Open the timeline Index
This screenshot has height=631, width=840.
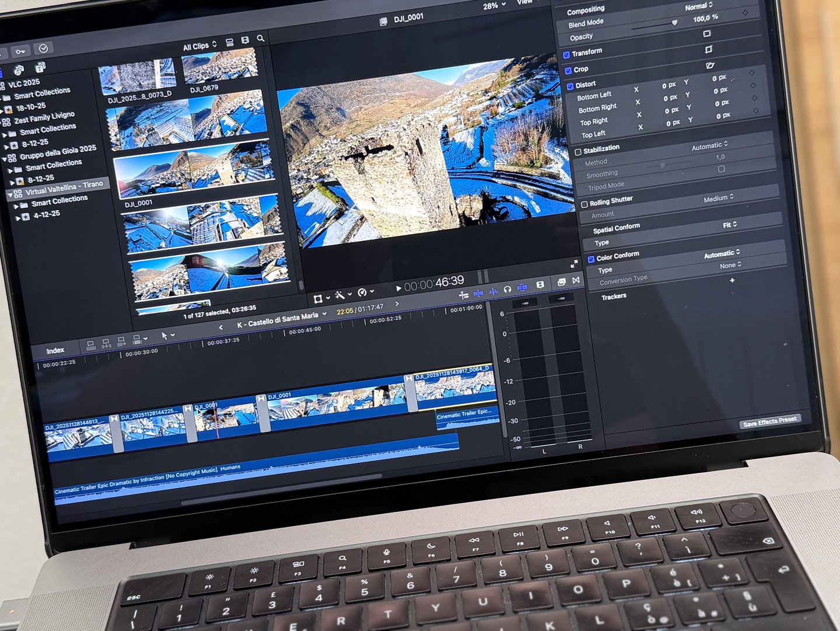(55, 350)
